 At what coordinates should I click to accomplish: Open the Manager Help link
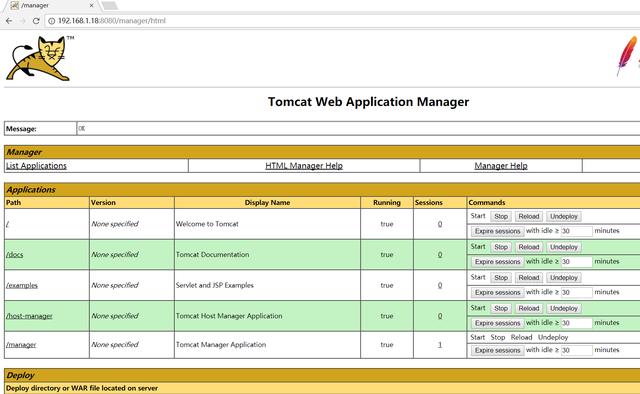[501, 166]
